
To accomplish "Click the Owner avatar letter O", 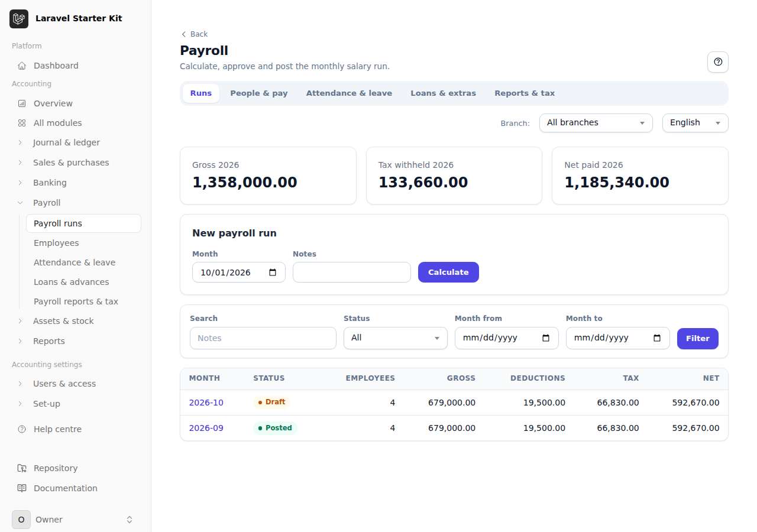I will pyautogui.click(x=21, y=520).
